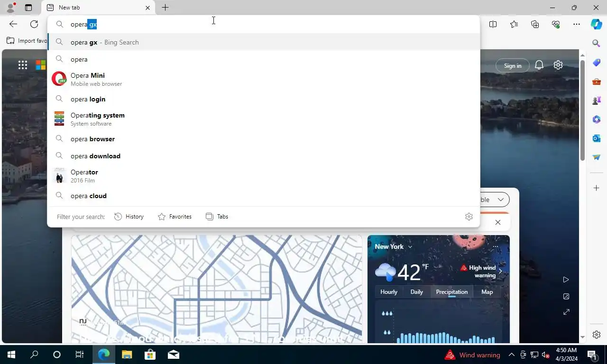Open Map tab in weather card
The height and width of the screenshot is (364, 607).
(487, 292)
